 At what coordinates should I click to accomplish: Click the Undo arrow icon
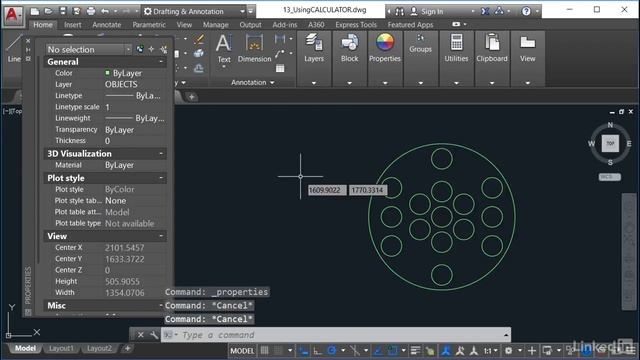point(105,11)
